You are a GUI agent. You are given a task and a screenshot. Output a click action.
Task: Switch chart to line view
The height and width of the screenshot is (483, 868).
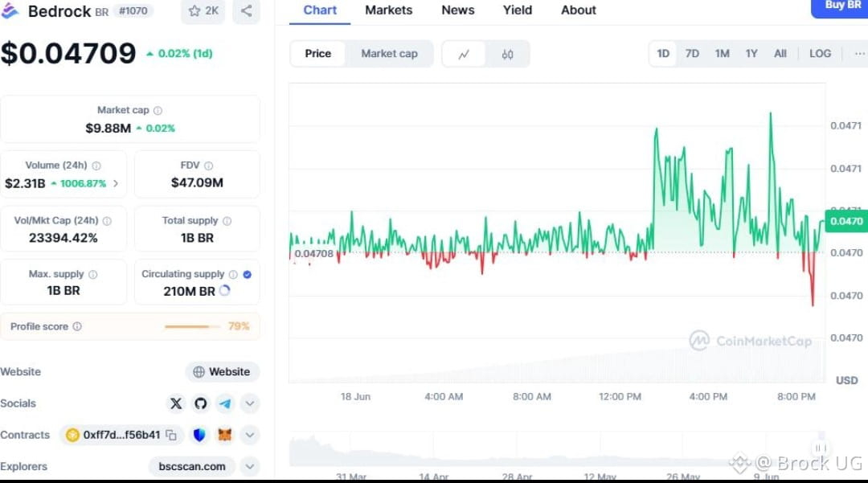point(464,54)
